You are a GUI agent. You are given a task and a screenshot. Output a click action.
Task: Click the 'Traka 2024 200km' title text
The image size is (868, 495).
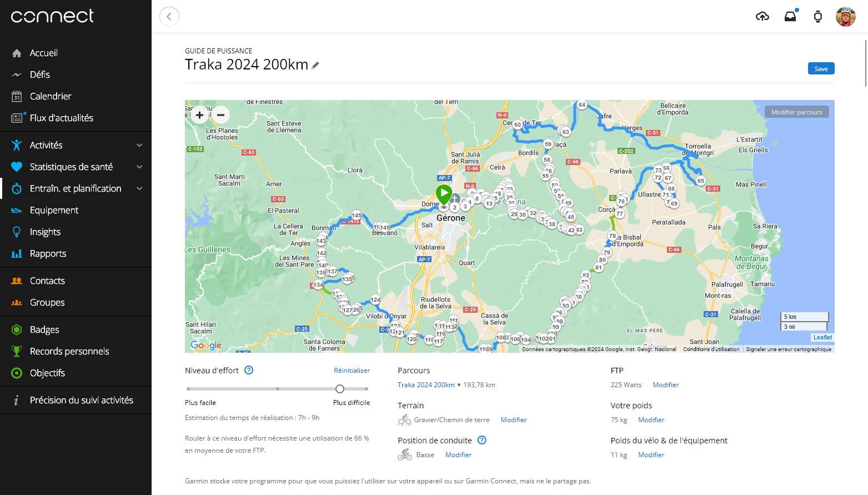[x=247, y=64]
